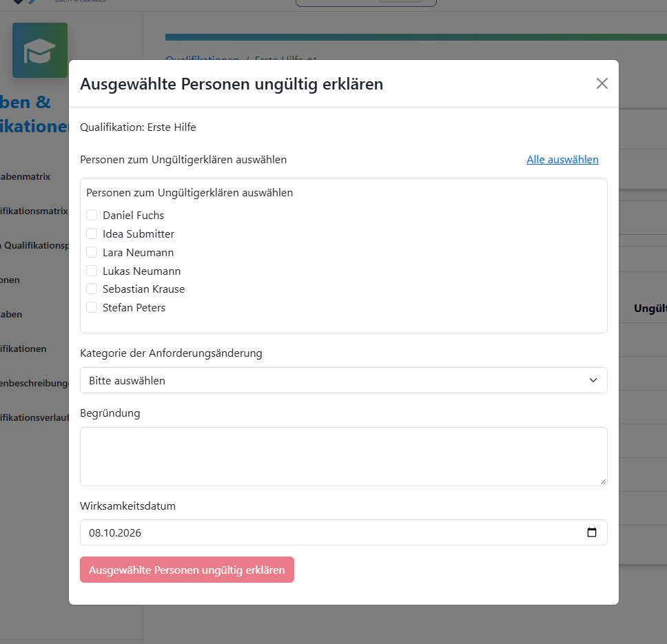Check the Daniel Fuchs checkbox
The width and height of the screenshot is (667, 644).
point(92,215)
